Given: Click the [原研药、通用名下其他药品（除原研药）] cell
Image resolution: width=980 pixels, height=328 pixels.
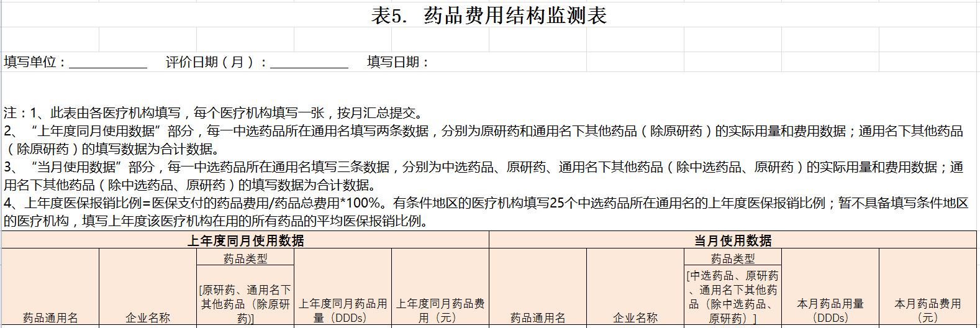Looking at the screenshot, I should (245, 304).
